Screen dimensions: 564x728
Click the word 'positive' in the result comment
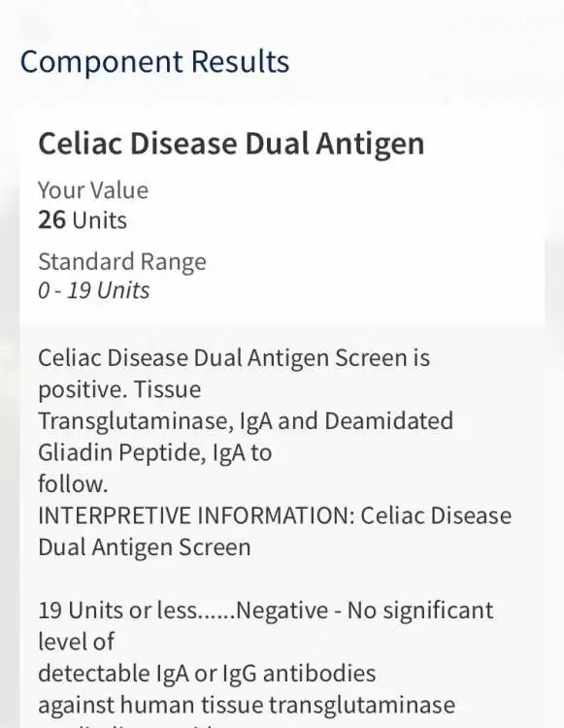point(77,390)
